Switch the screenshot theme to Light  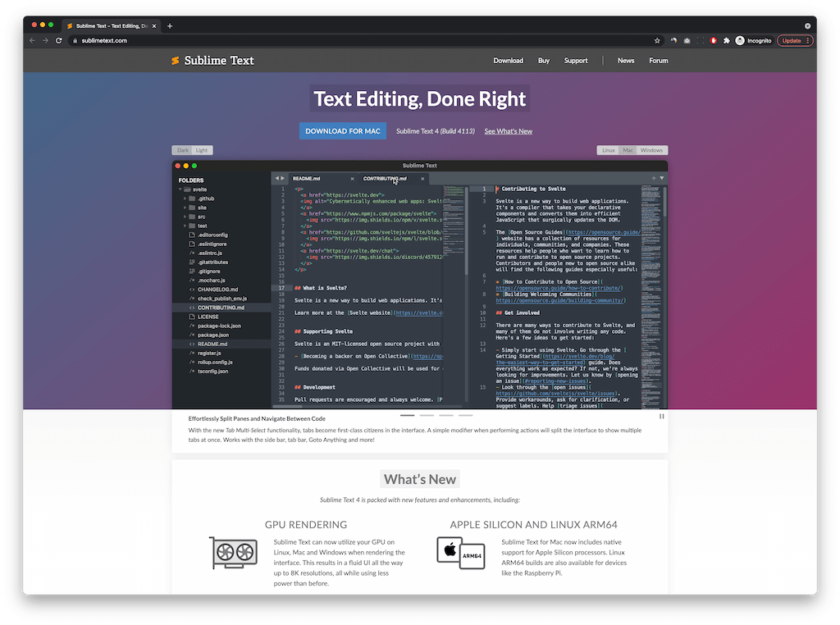(203, 149)
